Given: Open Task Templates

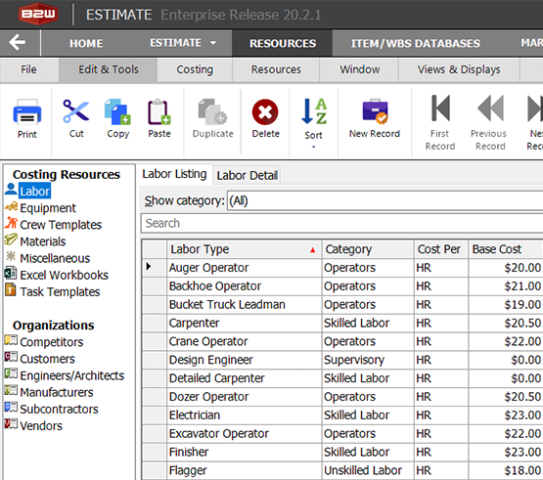Looking at the screenshot, I should 60,292.
